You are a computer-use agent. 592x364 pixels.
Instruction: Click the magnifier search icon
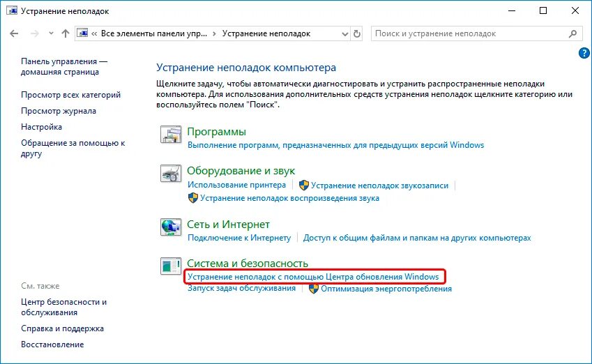click(572, 33)
